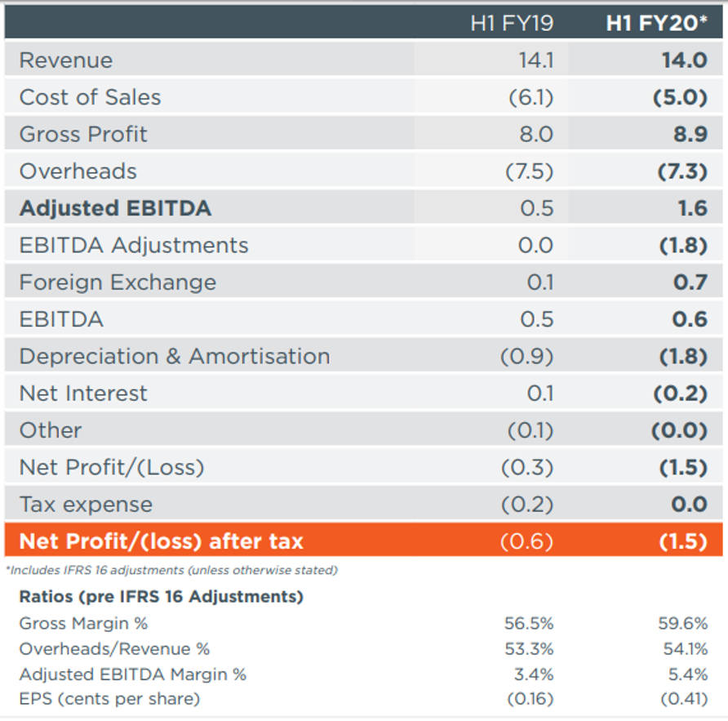The height and width of the screenshot is (721, 728).
Task: Click the IFRS 16 adjustments footnote text
Action: (171, 570)
